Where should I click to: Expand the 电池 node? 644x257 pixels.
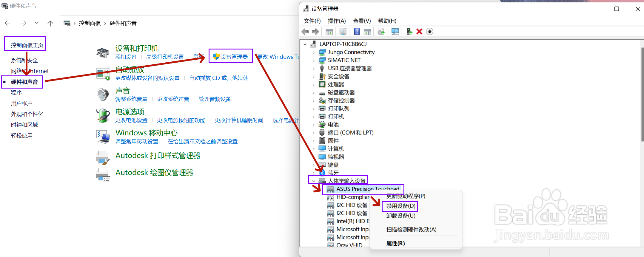(313, 125)
